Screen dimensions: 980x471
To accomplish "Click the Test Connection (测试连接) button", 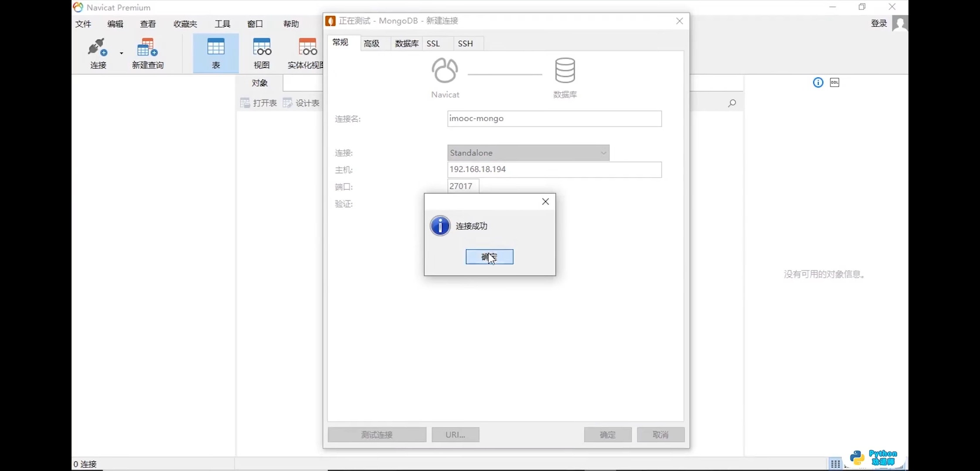I will [x=377, y=435].
